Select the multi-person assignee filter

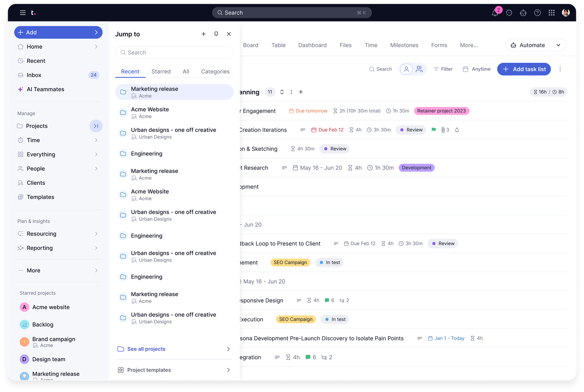pyautogui.click(x=419, y=69)
